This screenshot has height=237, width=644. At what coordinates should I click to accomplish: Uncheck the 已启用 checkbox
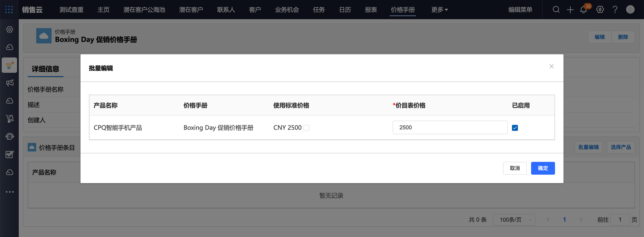click(x=515, y=128)
